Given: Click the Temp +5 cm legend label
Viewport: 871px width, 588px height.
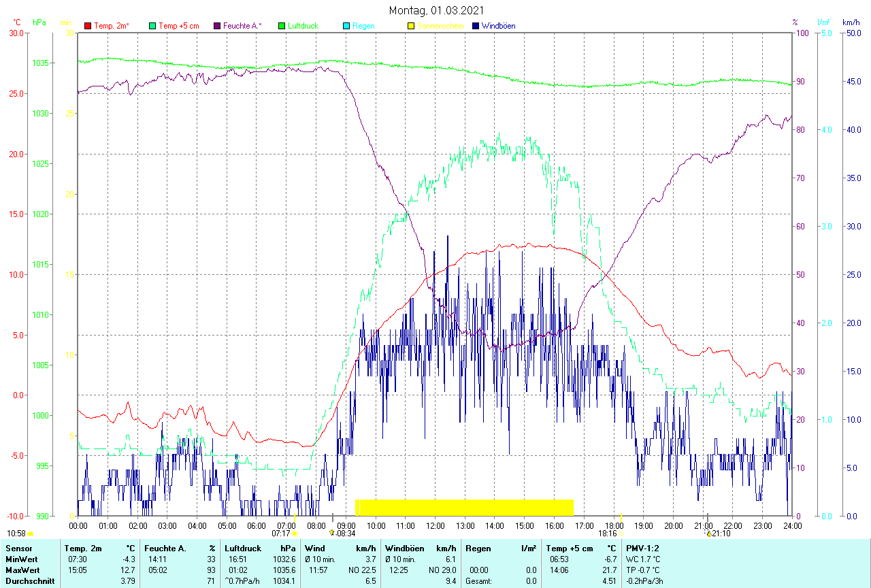Looking at the screenshot, I should coord(179,26).
